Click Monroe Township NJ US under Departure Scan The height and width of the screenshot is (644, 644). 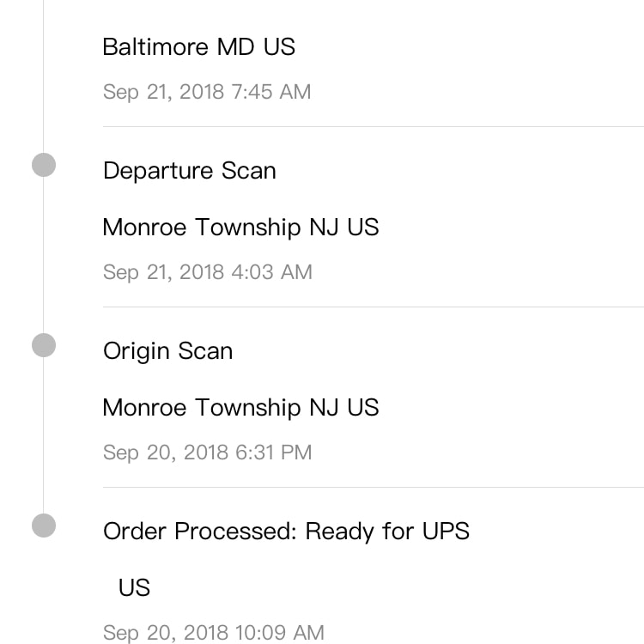[240, 228]
